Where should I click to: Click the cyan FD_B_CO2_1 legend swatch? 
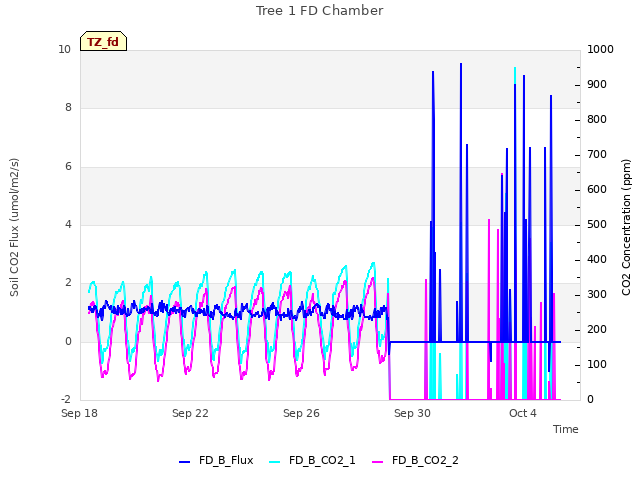(x=275, y=462)
